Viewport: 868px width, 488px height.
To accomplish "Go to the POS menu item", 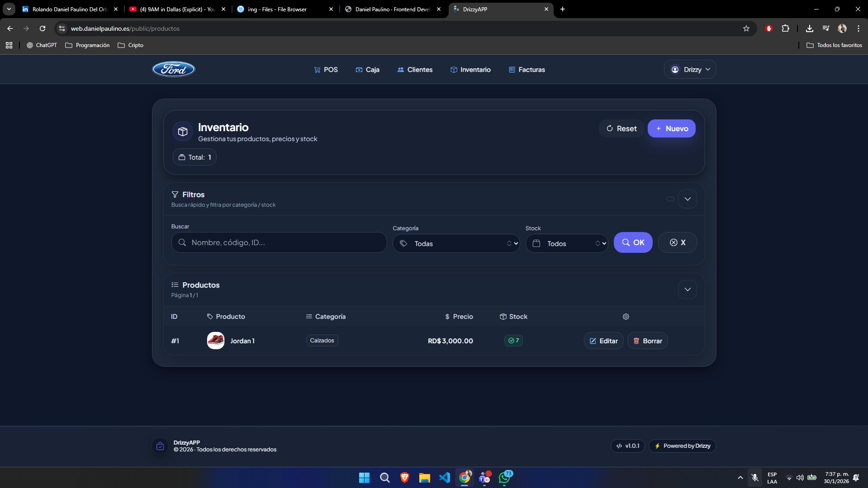I will tap(326, 70).
